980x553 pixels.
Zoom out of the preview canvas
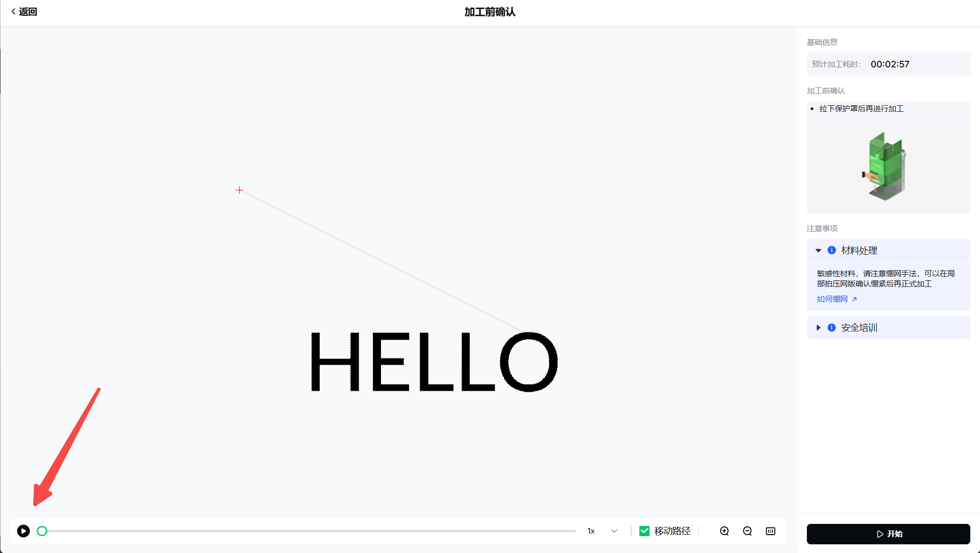[x=747, y=531]
